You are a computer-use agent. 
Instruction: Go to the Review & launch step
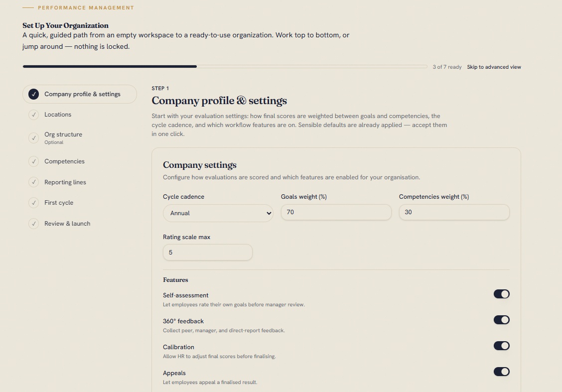click(x=80, y=224)
